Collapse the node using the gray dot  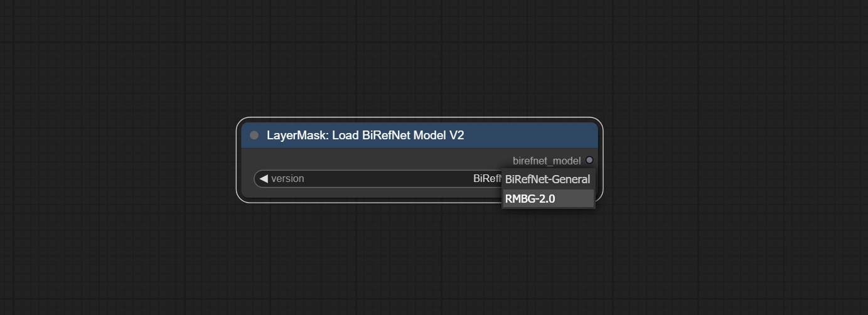(254, 136)
